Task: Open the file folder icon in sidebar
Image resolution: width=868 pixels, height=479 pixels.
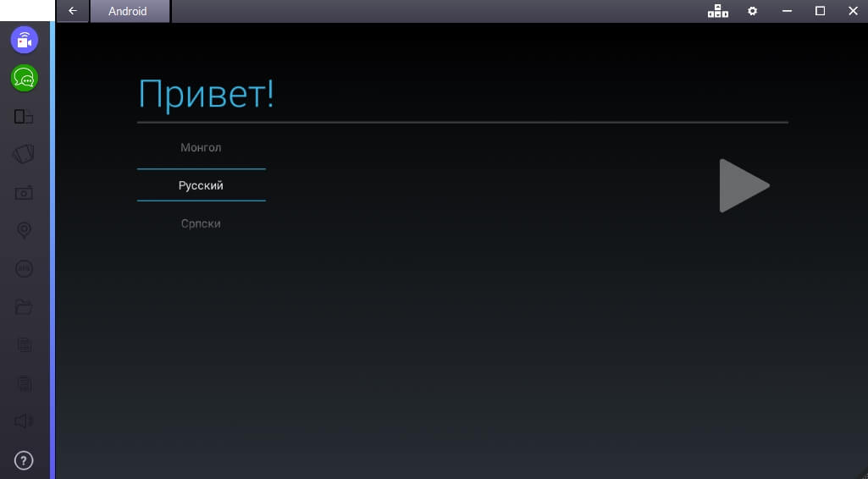Action: 24,306
